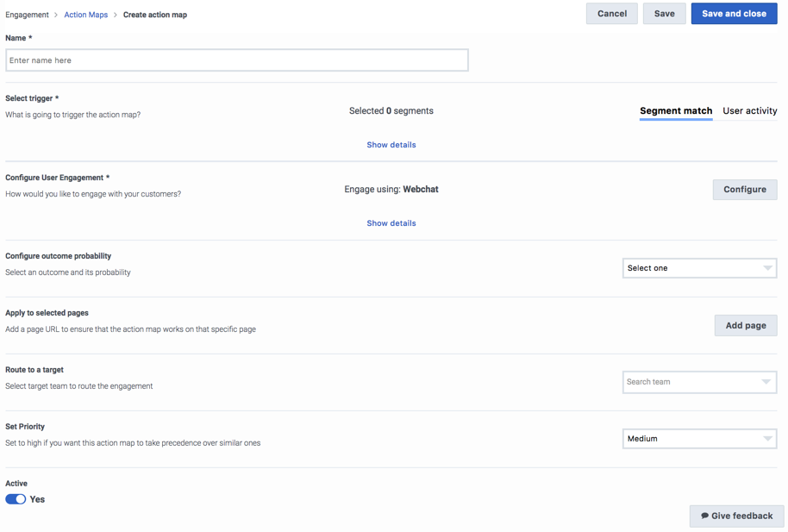Click the Add page button

746,325
